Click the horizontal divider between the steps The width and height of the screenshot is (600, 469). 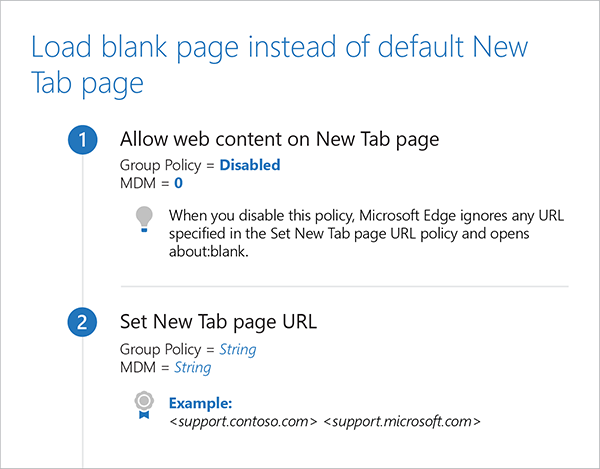coord(342,286)
